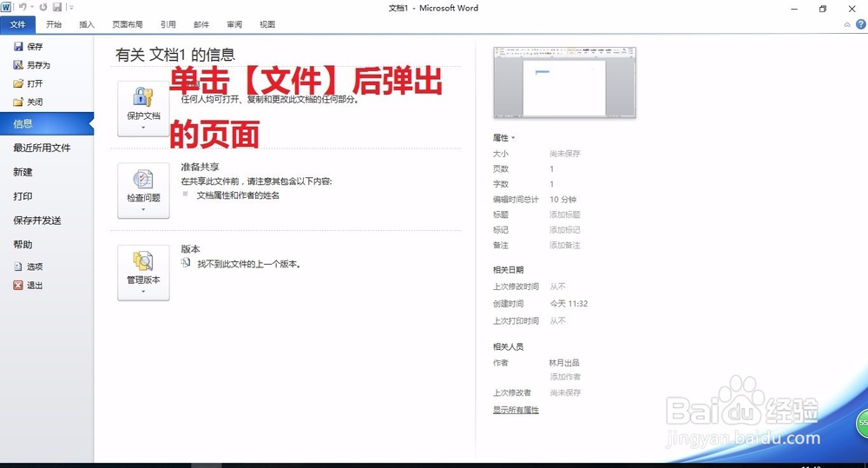
Task: Click the undo icon in quick access toolbar
Action: coord(23,7)
